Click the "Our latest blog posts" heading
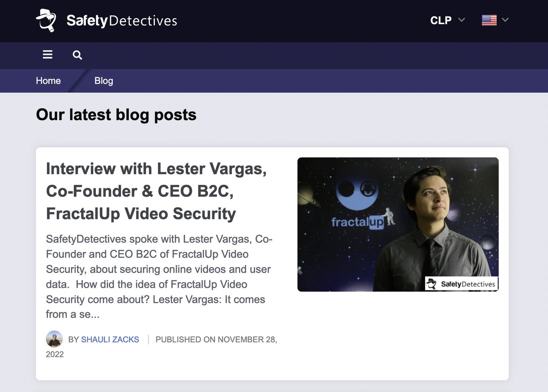548x392 pixels. (x=116, y=115)
